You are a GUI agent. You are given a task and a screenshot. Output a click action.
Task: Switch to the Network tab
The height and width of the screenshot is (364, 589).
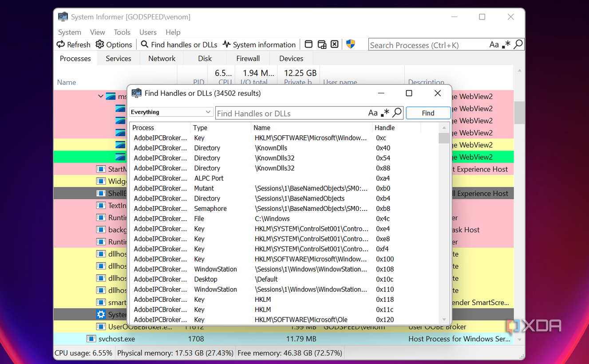click(162, 58)
